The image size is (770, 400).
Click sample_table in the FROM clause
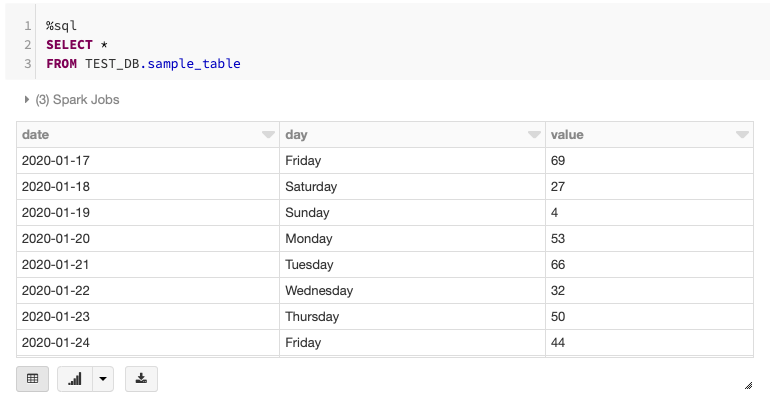194,64
